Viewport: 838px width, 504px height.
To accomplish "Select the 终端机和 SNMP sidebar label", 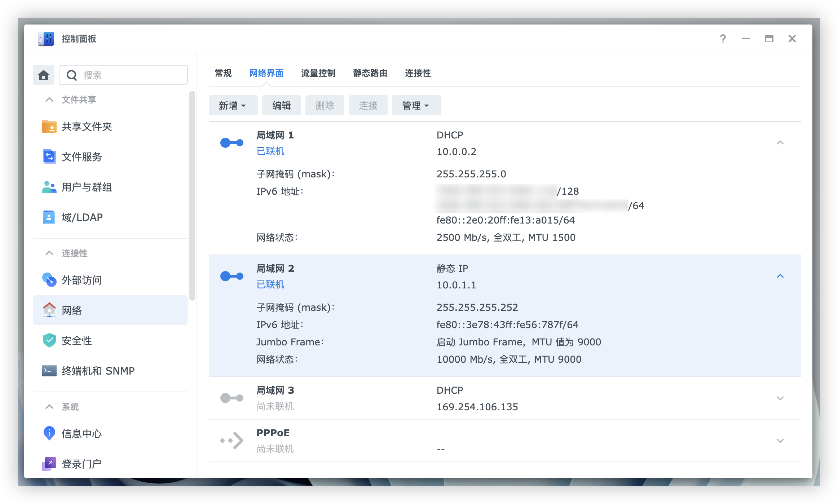I will pyautogui.click(x=98, y=371).
